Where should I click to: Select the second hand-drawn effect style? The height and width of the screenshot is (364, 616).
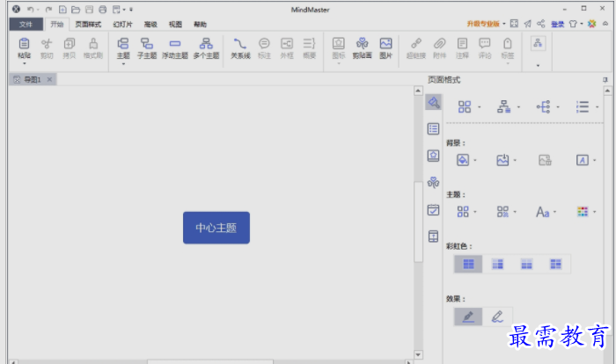[x=497, y=317]
